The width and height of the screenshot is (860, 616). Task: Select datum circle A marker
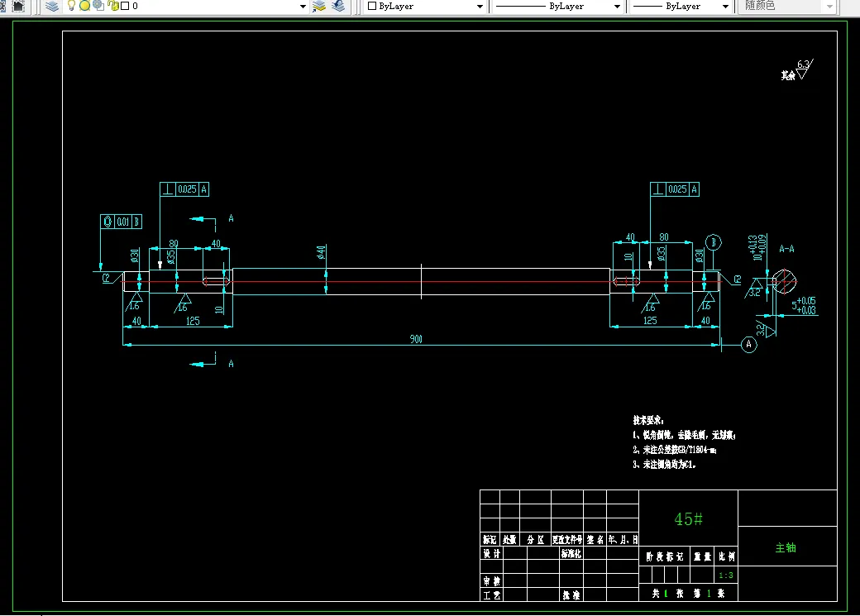coord(748,345)
